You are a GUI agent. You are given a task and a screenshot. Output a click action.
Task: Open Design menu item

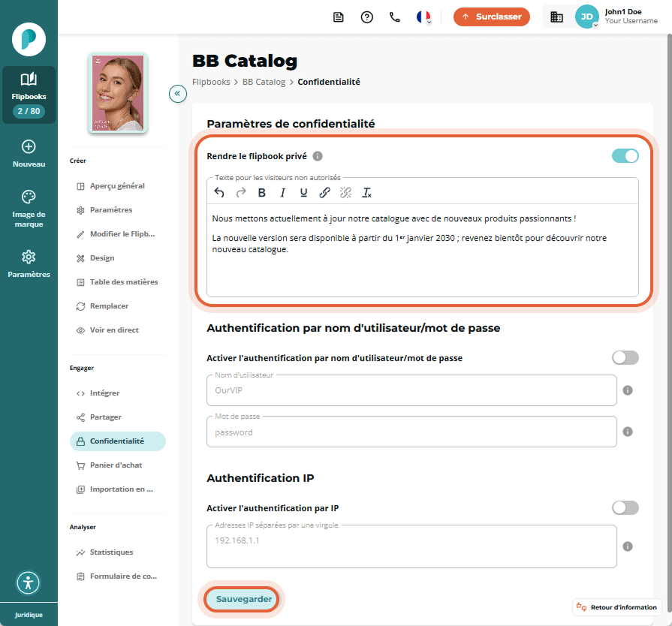117,258
